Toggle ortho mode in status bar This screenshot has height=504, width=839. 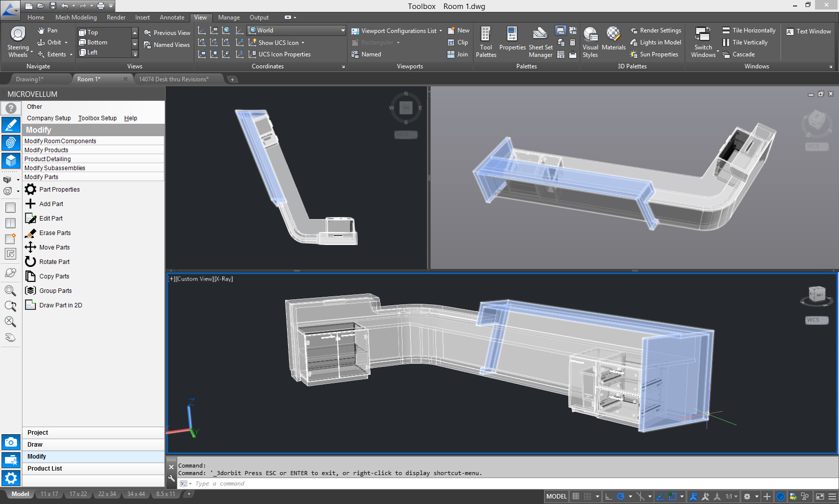coord(609,497)
